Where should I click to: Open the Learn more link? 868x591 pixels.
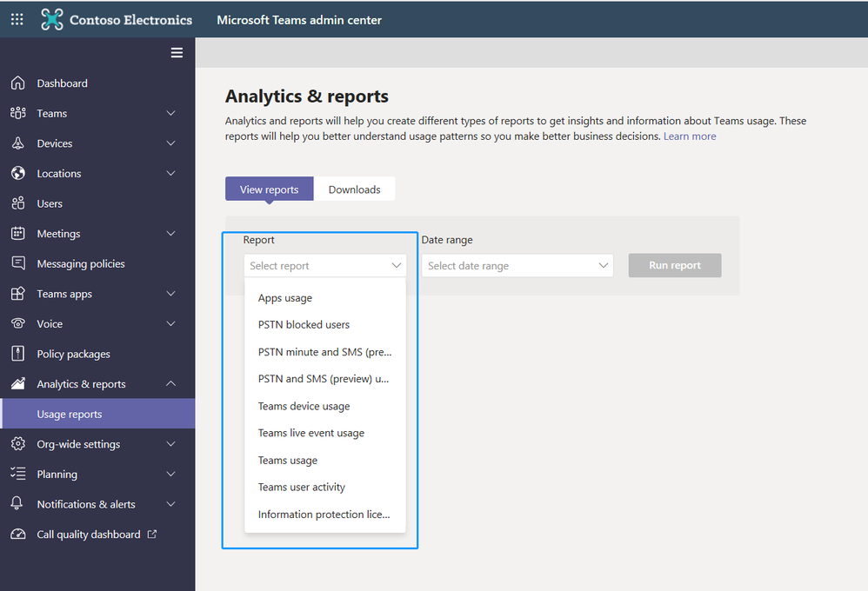click(690, 136)
